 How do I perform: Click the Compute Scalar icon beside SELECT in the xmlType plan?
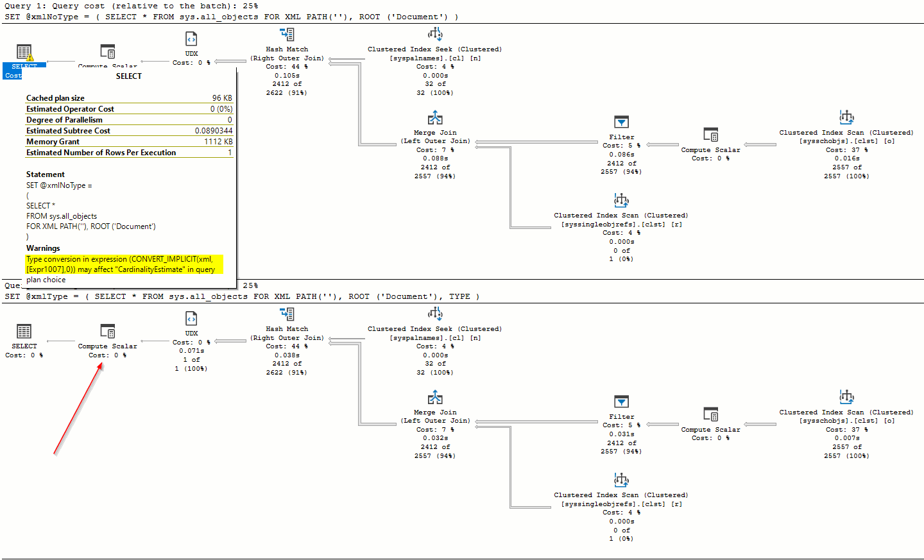[108, 331]
